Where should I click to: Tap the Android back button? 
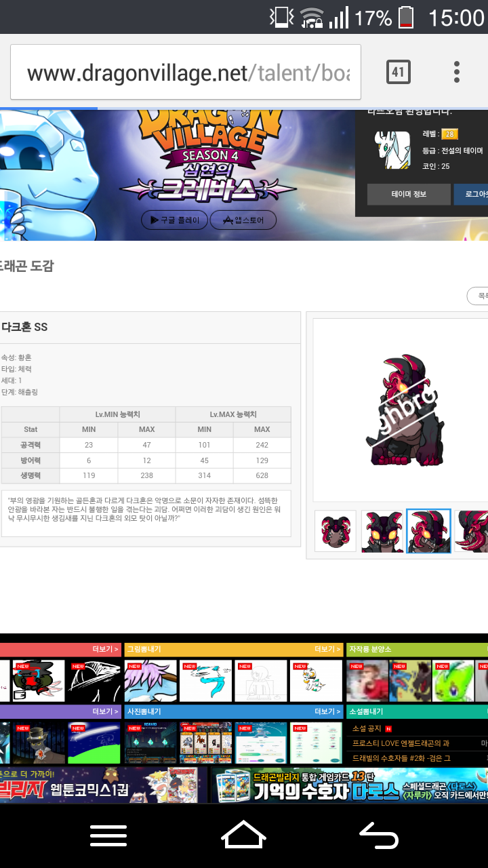click(379, 835)
